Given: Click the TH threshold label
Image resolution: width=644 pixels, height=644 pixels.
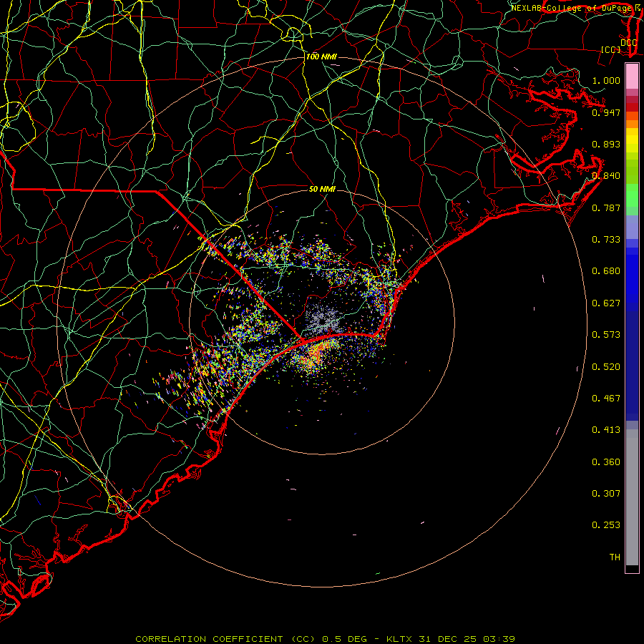Looking at the screenshot, I should coord(615,557).
